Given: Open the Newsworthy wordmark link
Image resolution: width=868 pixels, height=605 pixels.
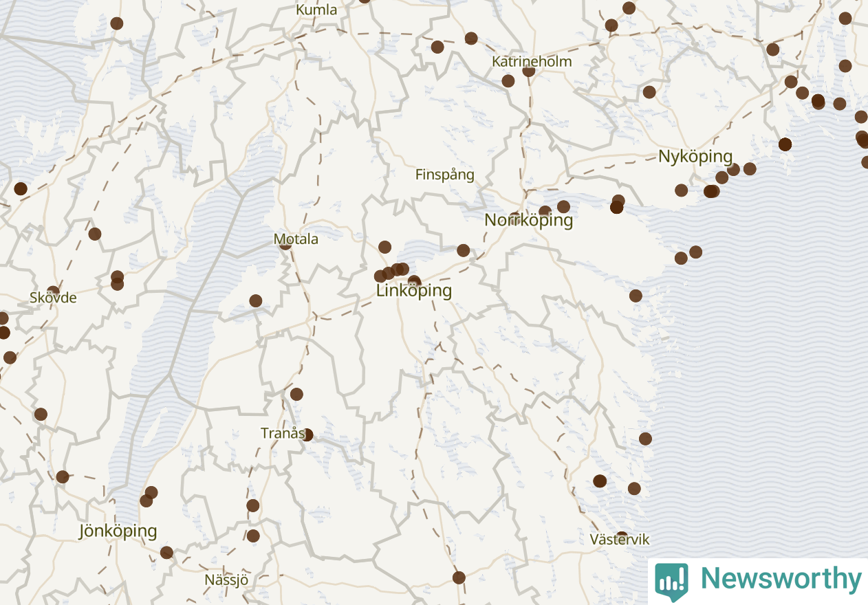Looking at the screenshot, I should tap(781, 579).
